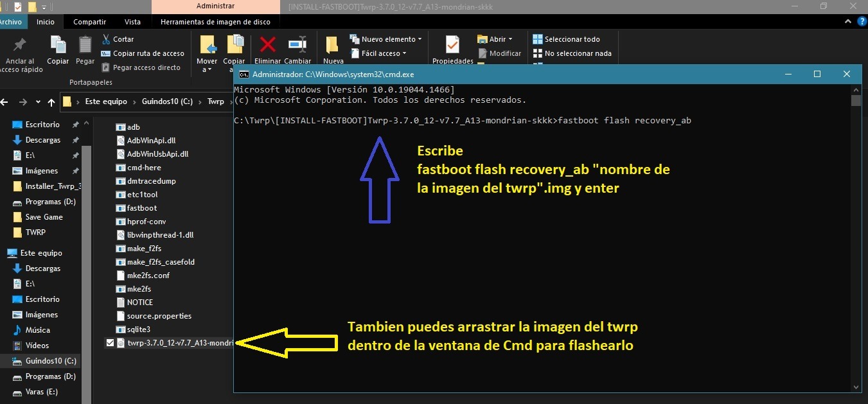Click No seleccionar nada
Image resolution: width=868 pixels, height=404 pixels.
tap(572, 53)
